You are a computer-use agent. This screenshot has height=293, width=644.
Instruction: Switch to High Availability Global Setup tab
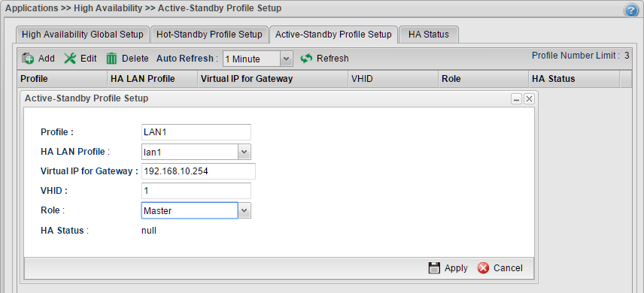[x=83, y=35]
